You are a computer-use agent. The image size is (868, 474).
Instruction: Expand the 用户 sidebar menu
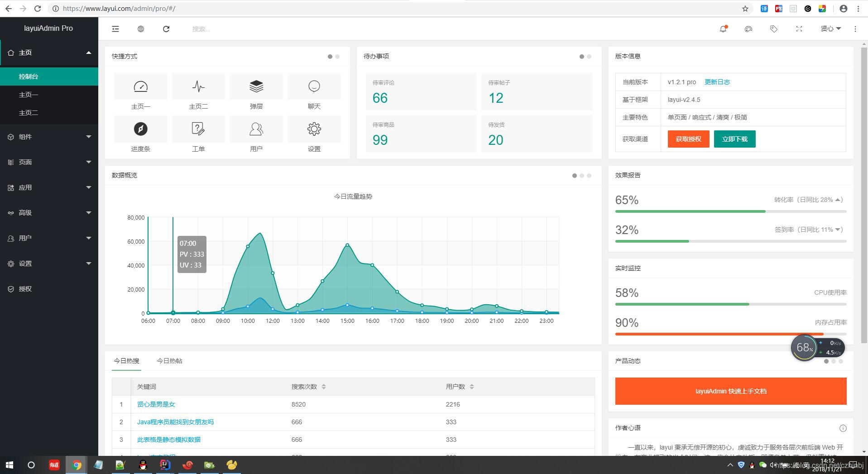pos(49,238)
